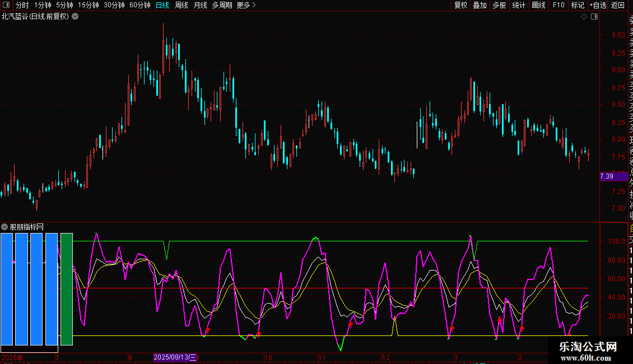Add stock to watchlist with +自选
Screen dimensions: 633x364
[x=597, y=5]
